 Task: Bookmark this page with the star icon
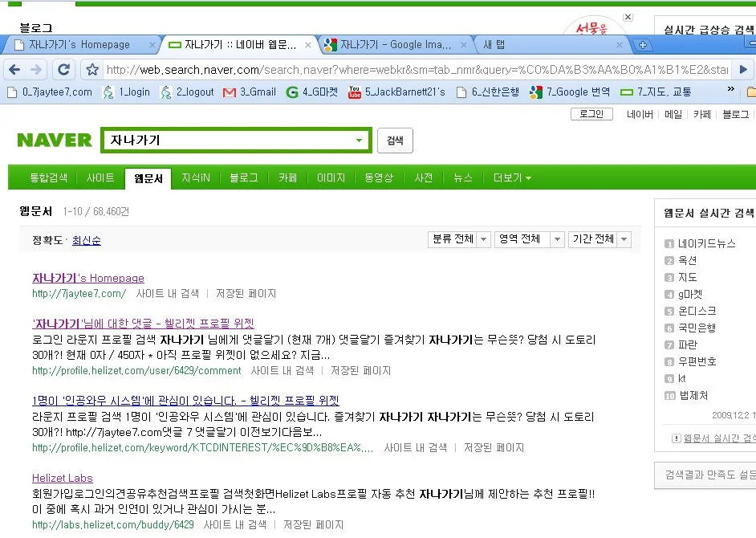[92, 70]
